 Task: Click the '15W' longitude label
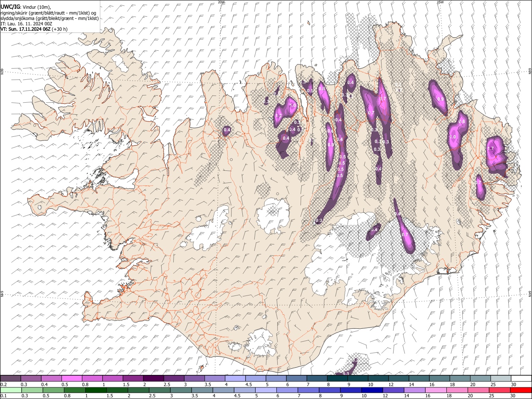point(440,2)
